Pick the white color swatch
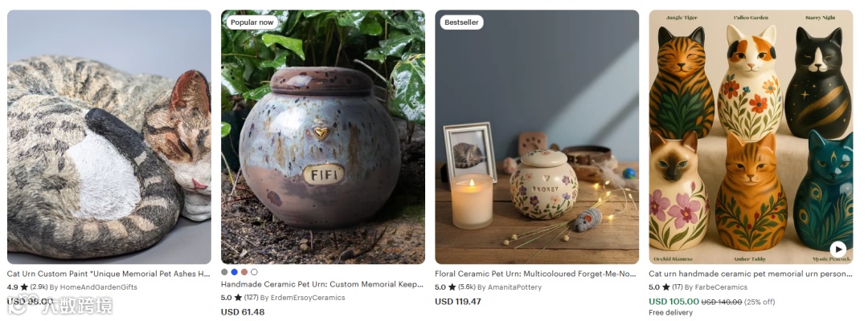Image resolution: width=868 pixels, height=321 pixels. pyautogui.click(x=254, y=272)
